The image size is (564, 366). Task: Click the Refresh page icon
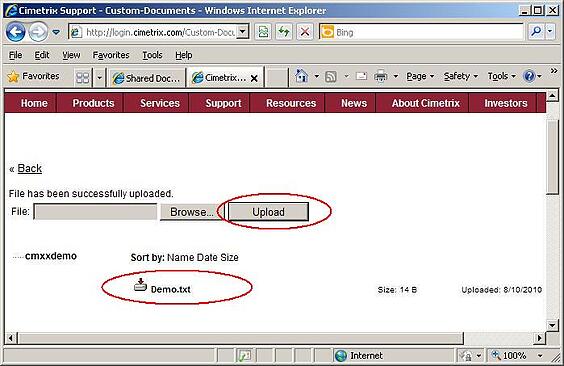[284, 32]
